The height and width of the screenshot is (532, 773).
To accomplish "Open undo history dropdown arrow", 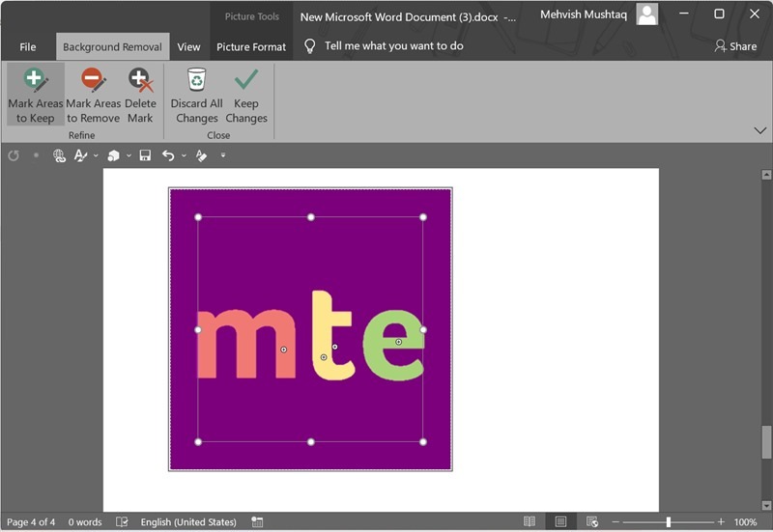I will tap(184, 155).
